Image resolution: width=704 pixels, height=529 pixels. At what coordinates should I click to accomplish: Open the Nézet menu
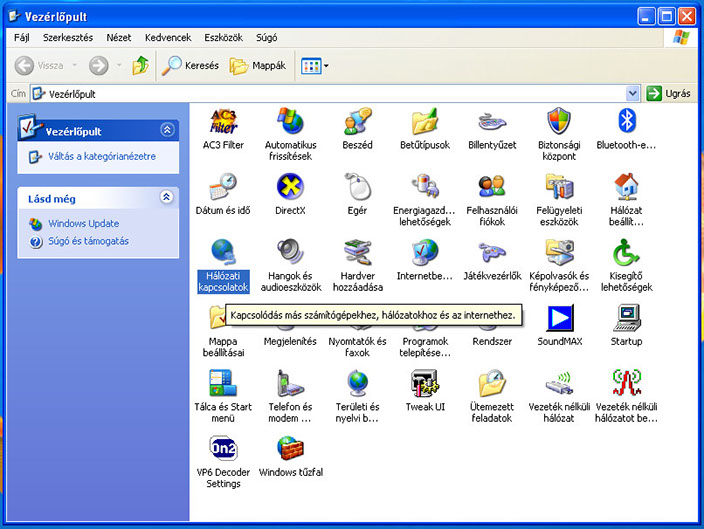(119, 38)
